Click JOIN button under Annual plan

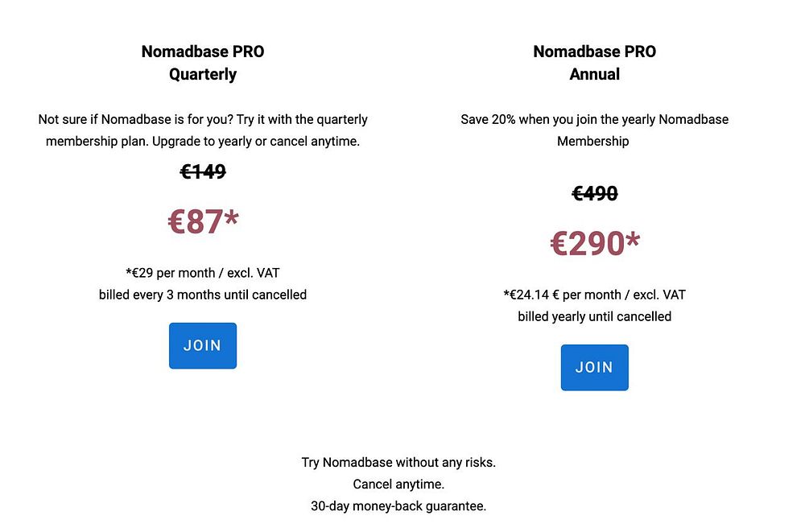[x=594, y=367]
